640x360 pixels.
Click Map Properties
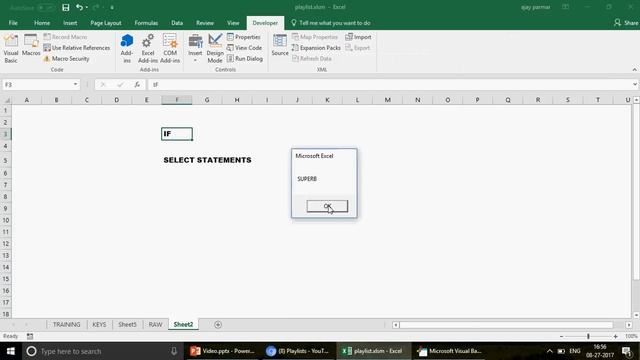click(315, 37)
